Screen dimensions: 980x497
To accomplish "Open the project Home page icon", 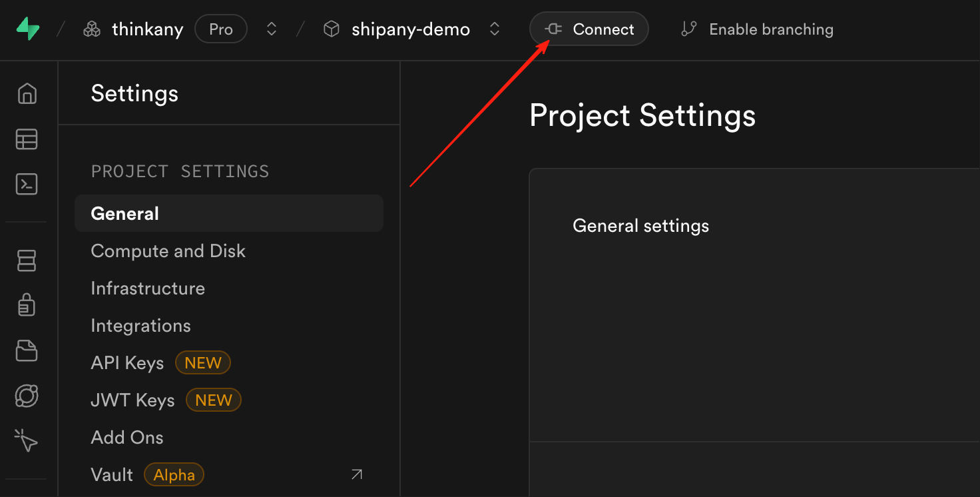I will pos(27,94).
